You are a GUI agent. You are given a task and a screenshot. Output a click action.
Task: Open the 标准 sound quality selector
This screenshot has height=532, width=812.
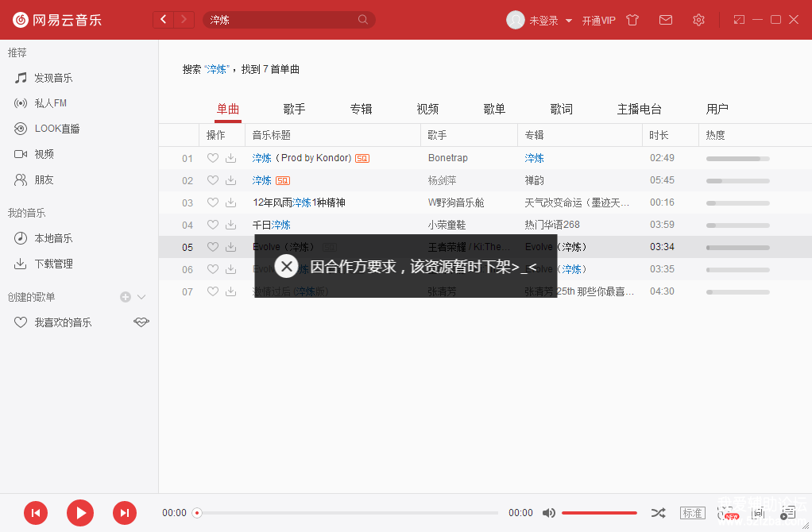692,513
